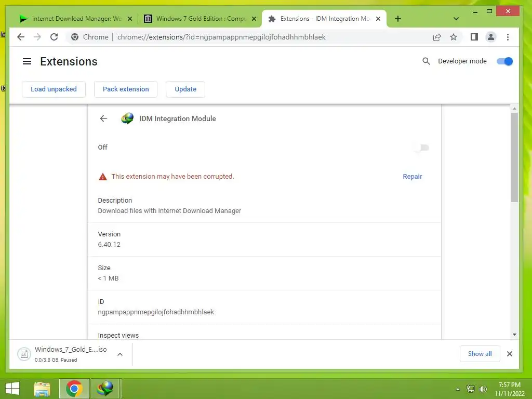
Task: Expand tab search dropdown arrow
Action: tap(456, 19)
